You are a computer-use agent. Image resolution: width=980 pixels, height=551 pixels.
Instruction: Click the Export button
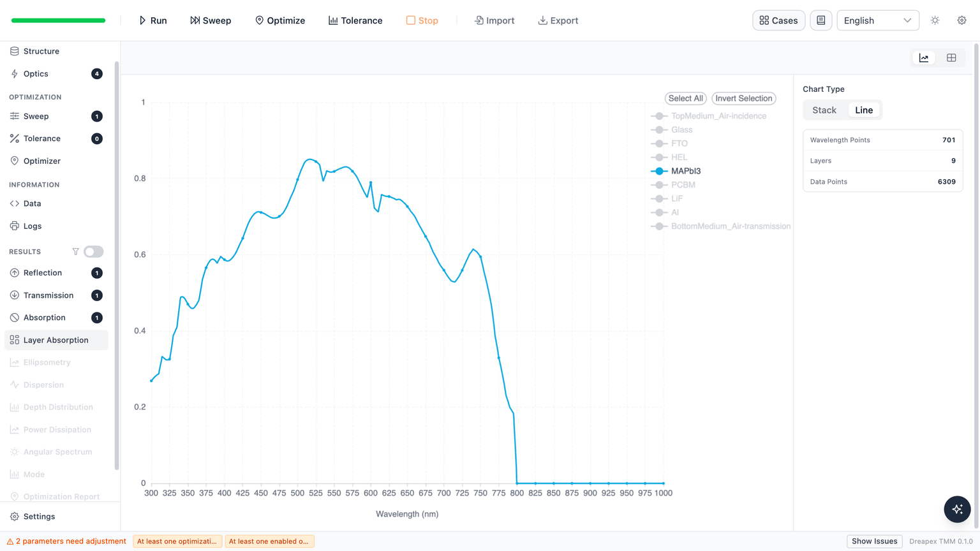pyautogui.click(x=558, y=20)
